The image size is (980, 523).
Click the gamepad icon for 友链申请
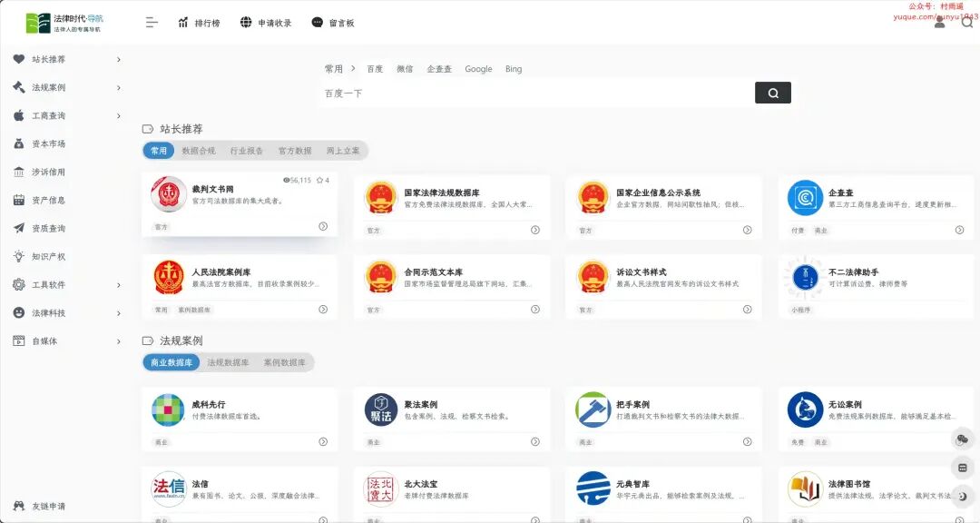19,506
